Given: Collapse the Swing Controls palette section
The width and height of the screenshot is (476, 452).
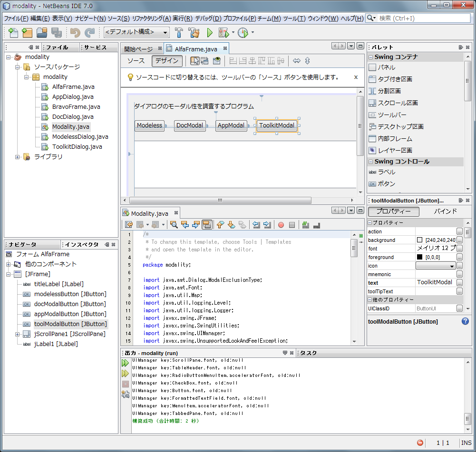Looking at the screenshot, I should pyautogui.click(x=370, y=162).
